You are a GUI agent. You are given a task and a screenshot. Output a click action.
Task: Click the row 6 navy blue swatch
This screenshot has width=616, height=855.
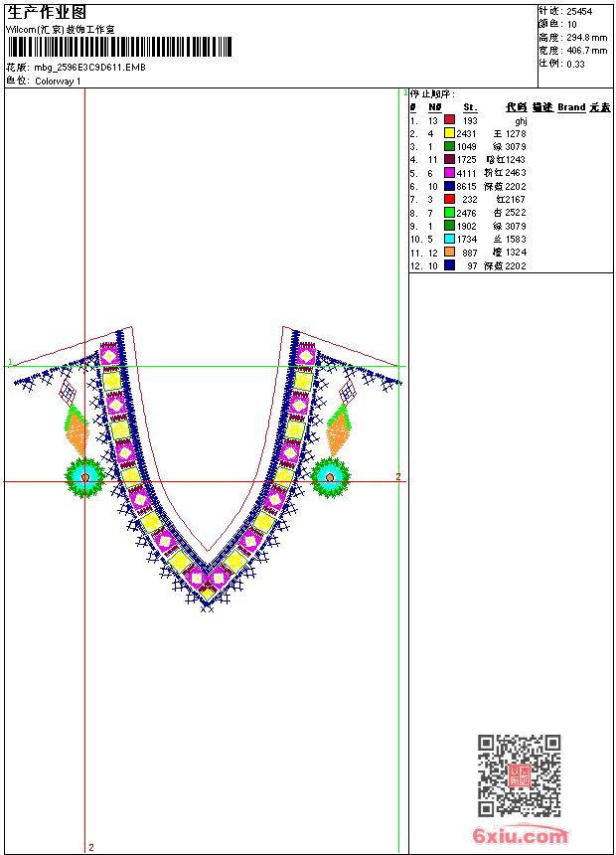click(x=449, y=185)
